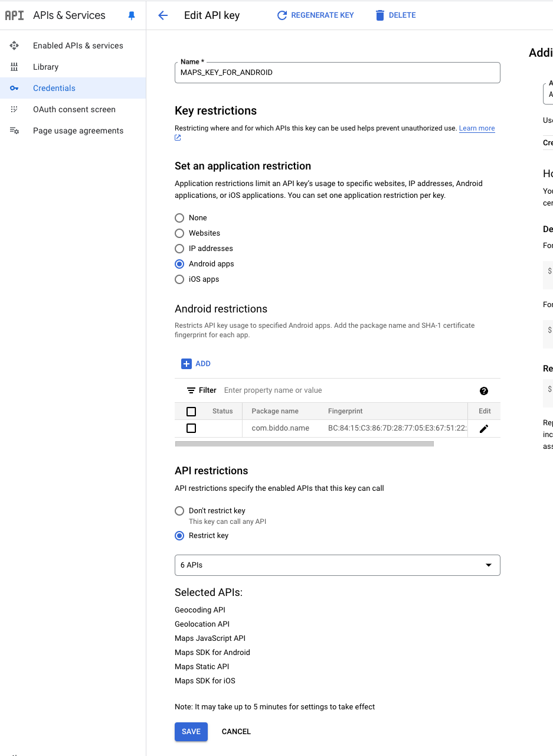Choose the iOS apps restriction
The image size is (553, 756).
coord(179,279)
